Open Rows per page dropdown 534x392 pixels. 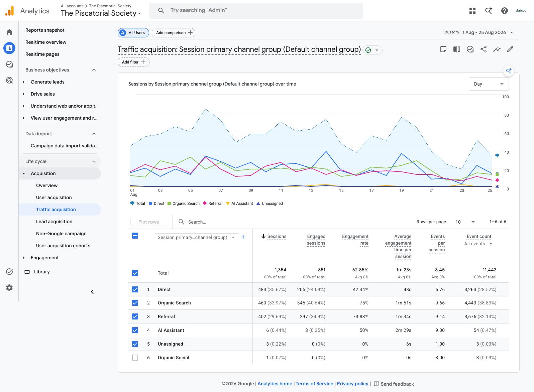coord(465,222)
